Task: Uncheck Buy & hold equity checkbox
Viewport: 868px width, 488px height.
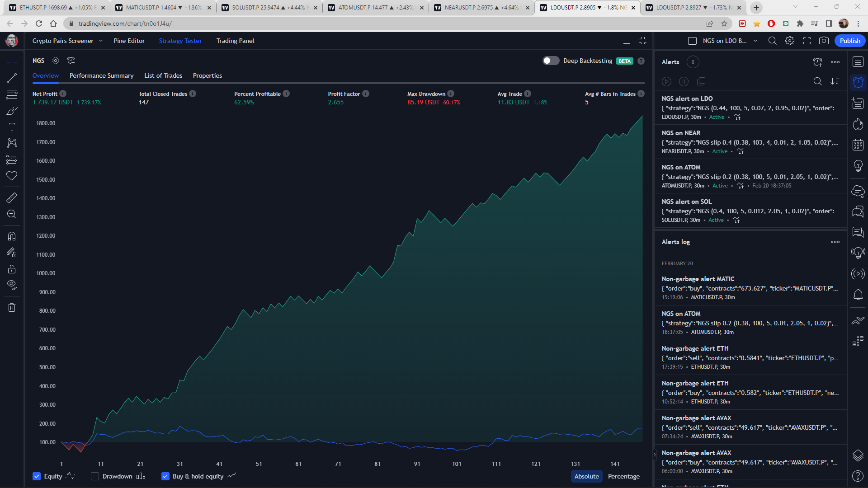Action: point(165,476)
